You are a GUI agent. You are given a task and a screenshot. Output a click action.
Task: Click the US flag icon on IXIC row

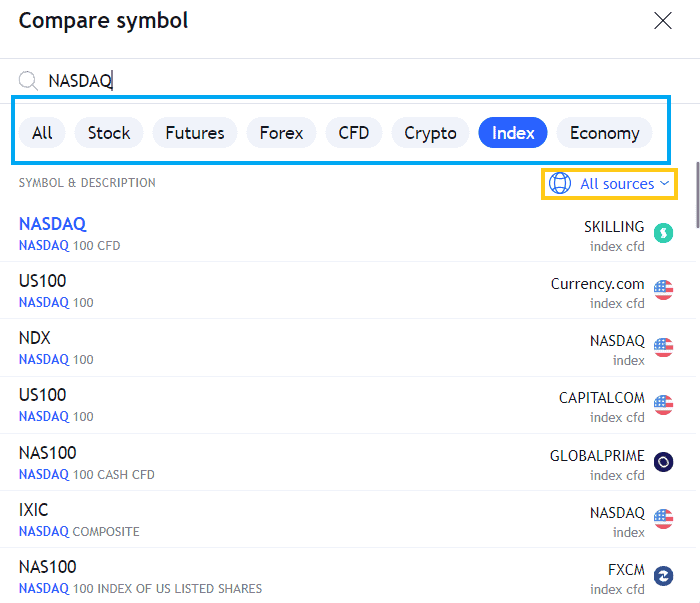[x=663, y=519]
